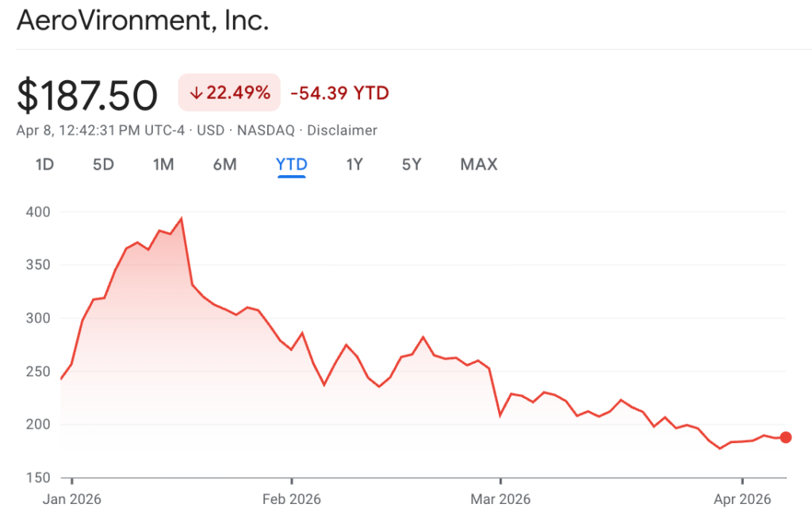
Task: Select the 5Y time range
Action: (x=411, y=165)
